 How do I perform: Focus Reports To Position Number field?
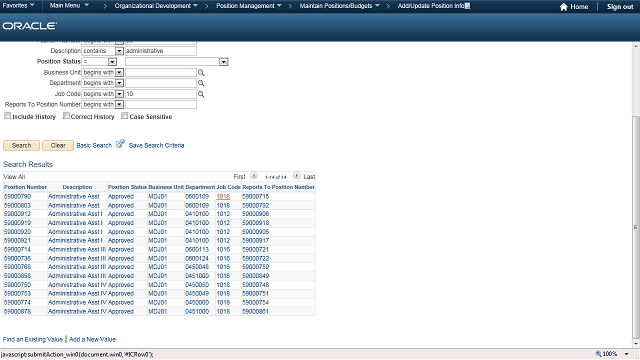click(161, 104)
